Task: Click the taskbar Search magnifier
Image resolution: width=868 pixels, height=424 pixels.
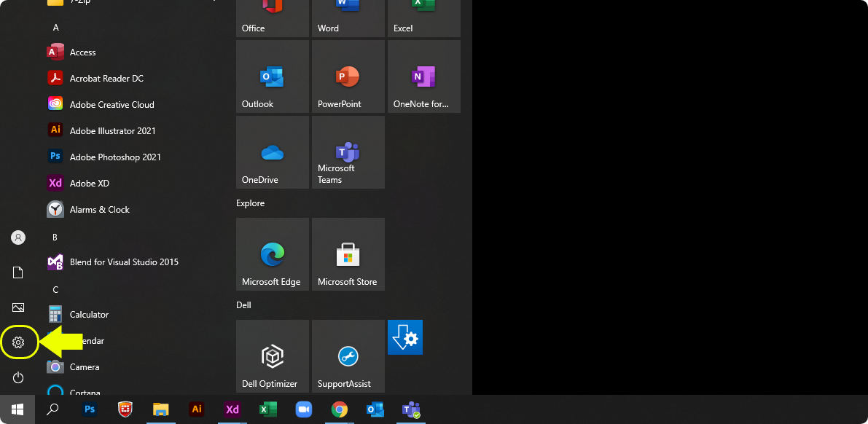Action: pos(52,409)
